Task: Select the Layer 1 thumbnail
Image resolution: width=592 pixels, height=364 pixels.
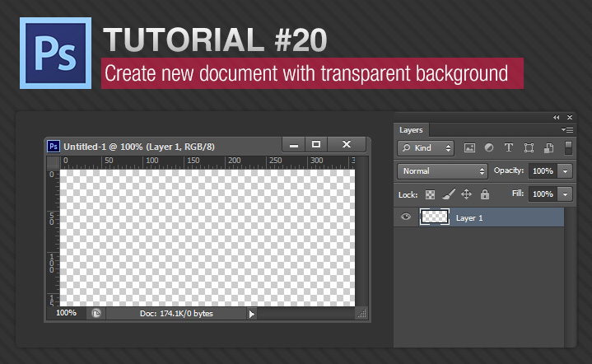Action: pos(435,217)
